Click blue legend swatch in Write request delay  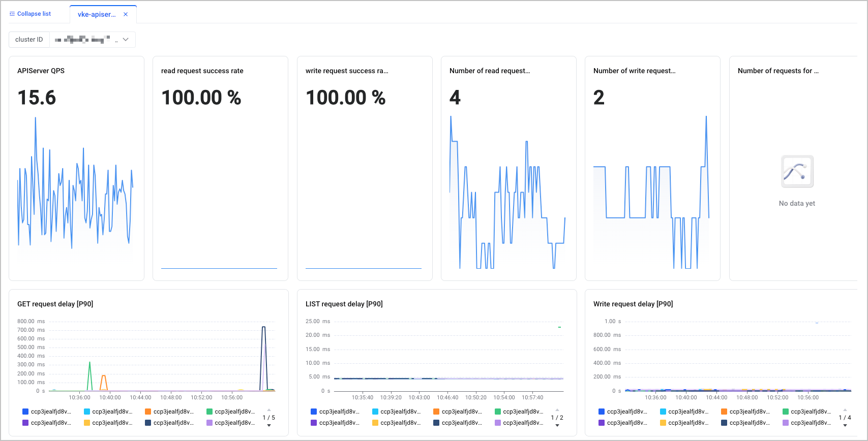[602, 412]
